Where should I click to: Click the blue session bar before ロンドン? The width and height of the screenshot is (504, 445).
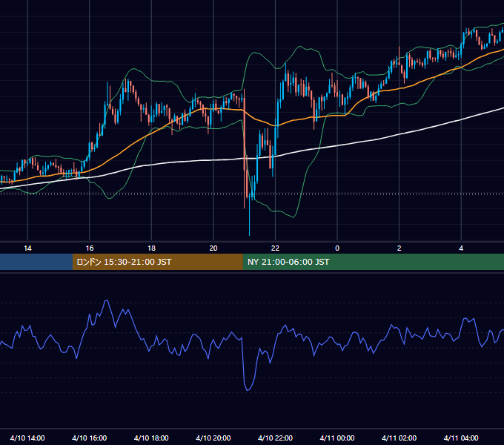pos(36,262)
